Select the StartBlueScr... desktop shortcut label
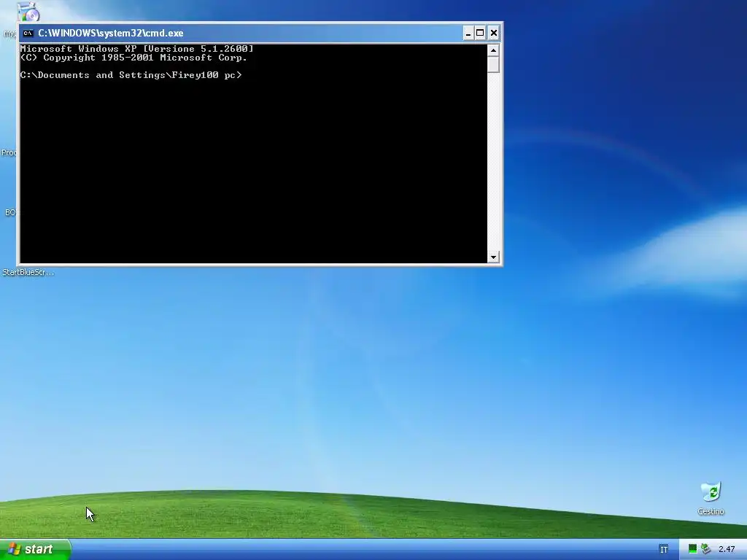 coord(28,273)
